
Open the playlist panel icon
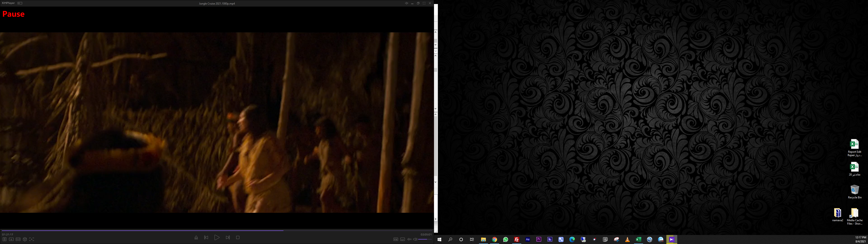(x=4, y=239)
